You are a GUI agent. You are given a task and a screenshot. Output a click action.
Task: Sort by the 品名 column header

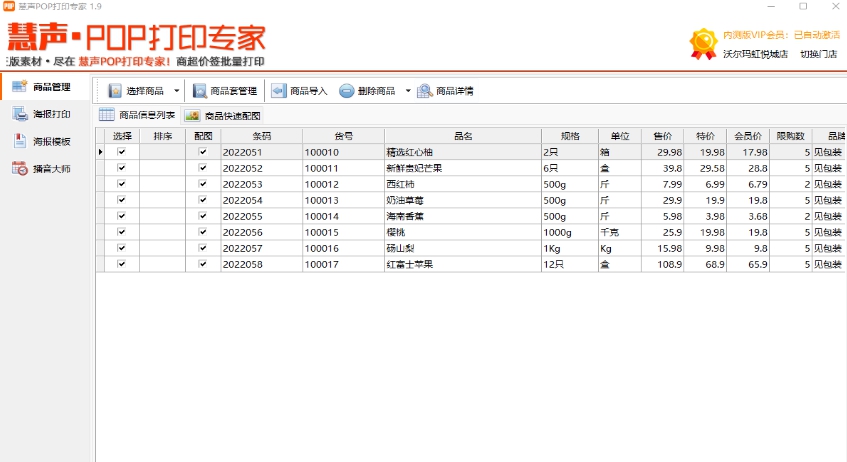(x=463, y=136)
